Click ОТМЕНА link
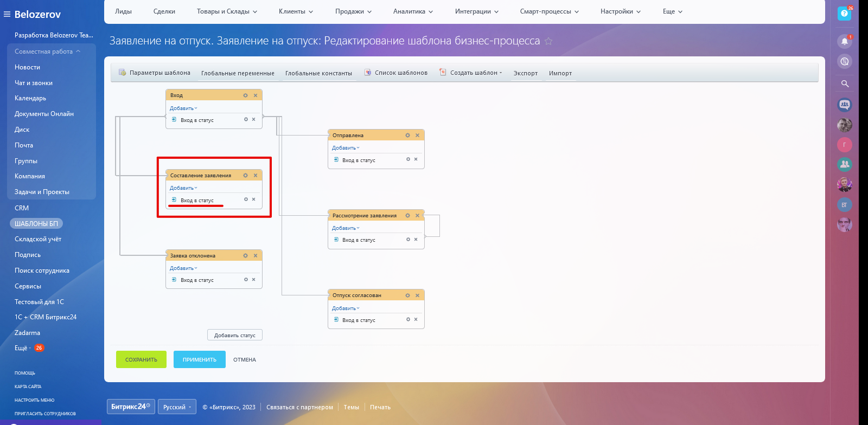Image resolution: width=868 pixels, height=425 pixels. click(x=245, y=359)
